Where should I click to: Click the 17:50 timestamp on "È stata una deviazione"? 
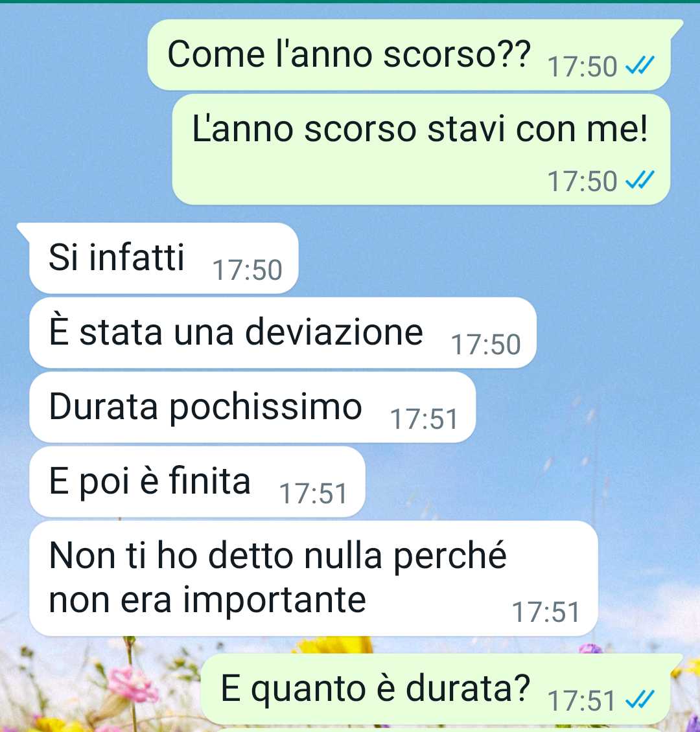485,345
